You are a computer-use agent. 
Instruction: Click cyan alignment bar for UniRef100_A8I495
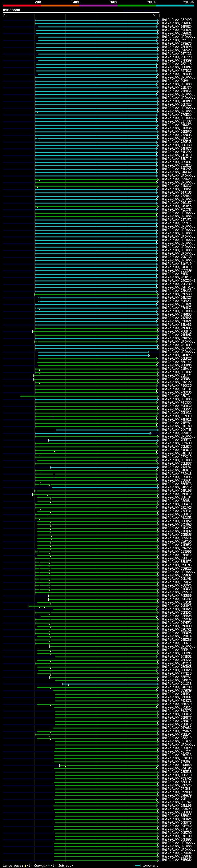(97, 20)
